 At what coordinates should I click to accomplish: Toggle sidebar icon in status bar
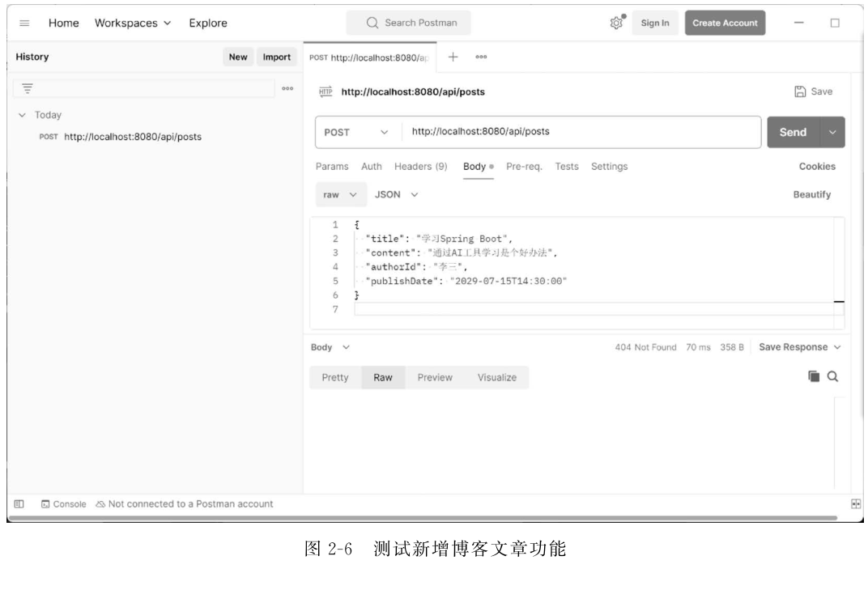pyautogui.click(x=19, y=503)
